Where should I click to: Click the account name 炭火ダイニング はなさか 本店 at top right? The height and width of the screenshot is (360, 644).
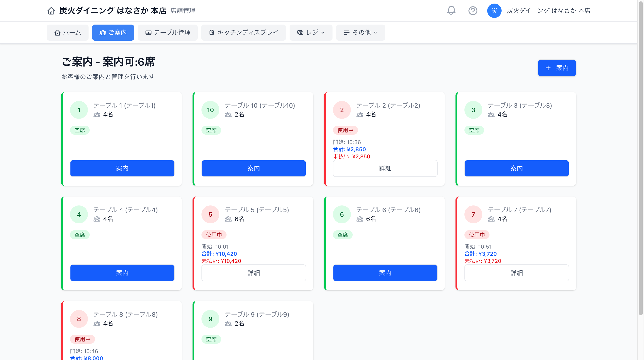(x=549, y=11)
